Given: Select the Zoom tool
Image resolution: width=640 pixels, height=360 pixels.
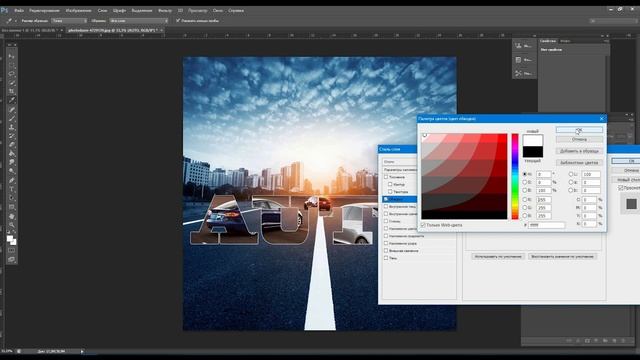Looking at the screenshot, I should (x=11, y=225).
